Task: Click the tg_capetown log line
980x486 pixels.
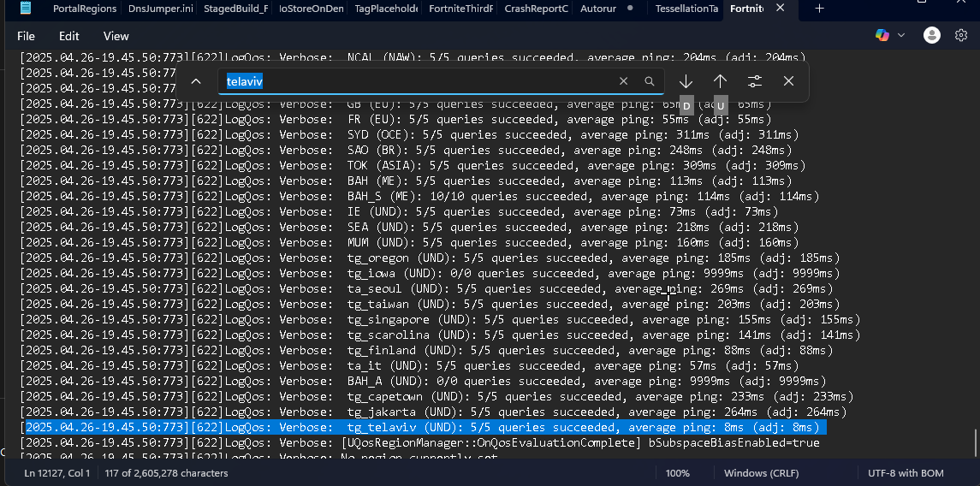Action: (437, 397)
